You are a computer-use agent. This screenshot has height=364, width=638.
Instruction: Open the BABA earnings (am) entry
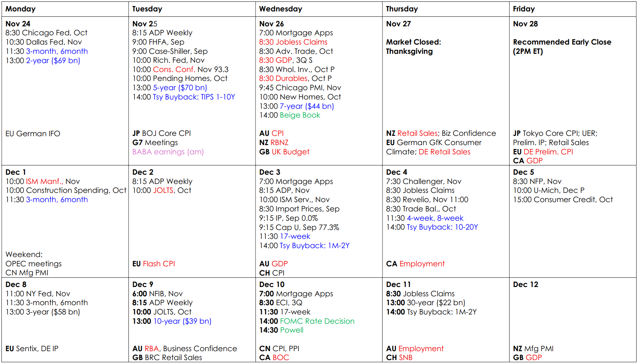point(168,152)
